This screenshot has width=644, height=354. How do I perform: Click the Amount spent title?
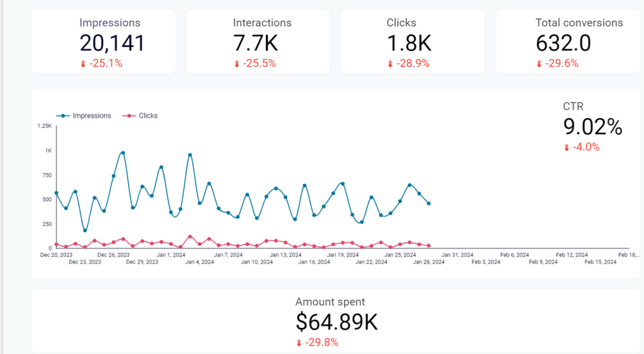tap(330, 302)
